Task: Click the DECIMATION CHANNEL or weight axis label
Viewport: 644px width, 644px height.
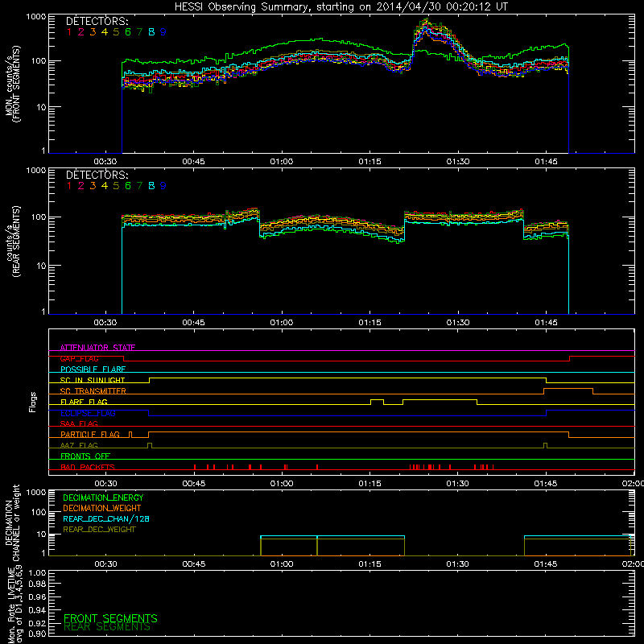Action: (x=13, y=522)
